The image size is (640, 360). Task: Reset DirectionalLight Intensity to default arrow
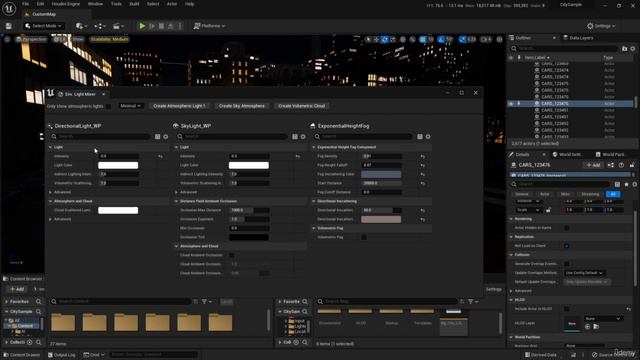click(160, 156)
